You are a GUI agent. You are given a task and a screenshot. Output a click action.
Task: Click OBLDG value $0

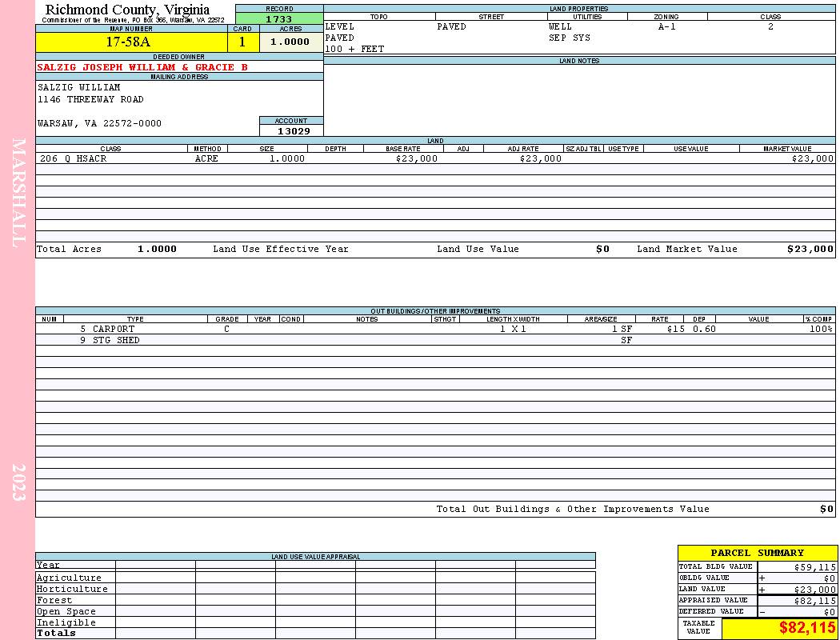[830, 578]
